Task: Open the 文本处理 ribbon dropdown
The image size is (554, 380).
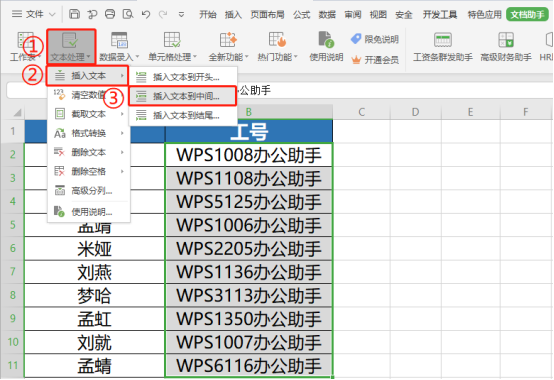Action: click(71, 47)
